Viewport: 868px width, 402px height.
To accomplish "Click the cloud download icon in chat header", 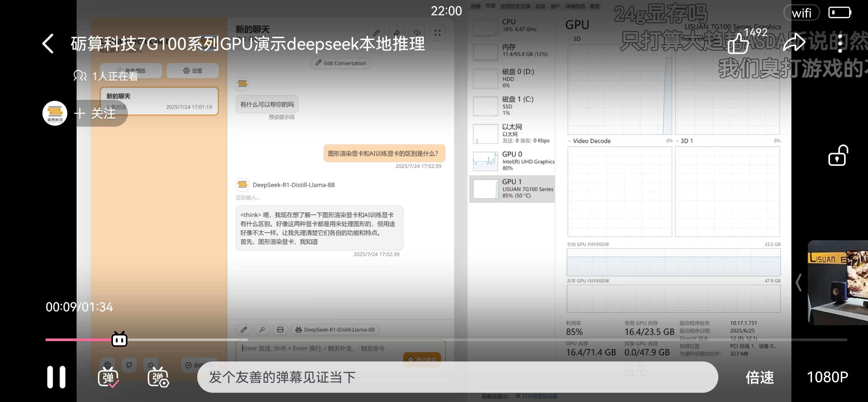I will click(x=417, y=33).
